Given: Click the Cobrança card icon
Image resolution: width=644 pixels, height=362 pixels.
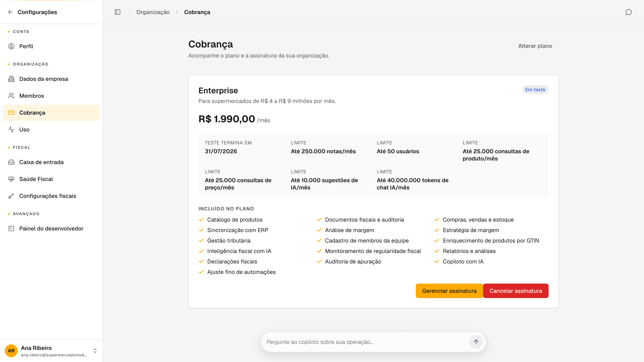Looking at the screenshot, I should [x=11, y=113].
